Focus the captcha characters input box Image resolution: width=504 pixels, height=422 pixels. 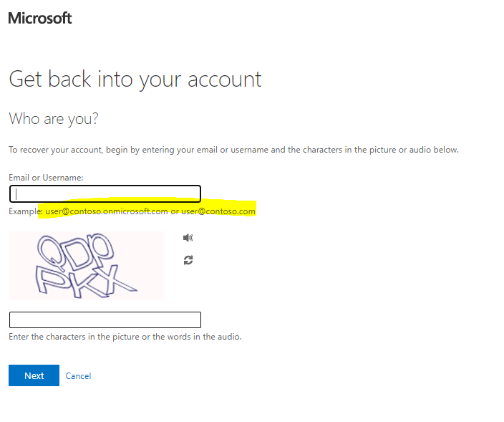coord(105,320)
